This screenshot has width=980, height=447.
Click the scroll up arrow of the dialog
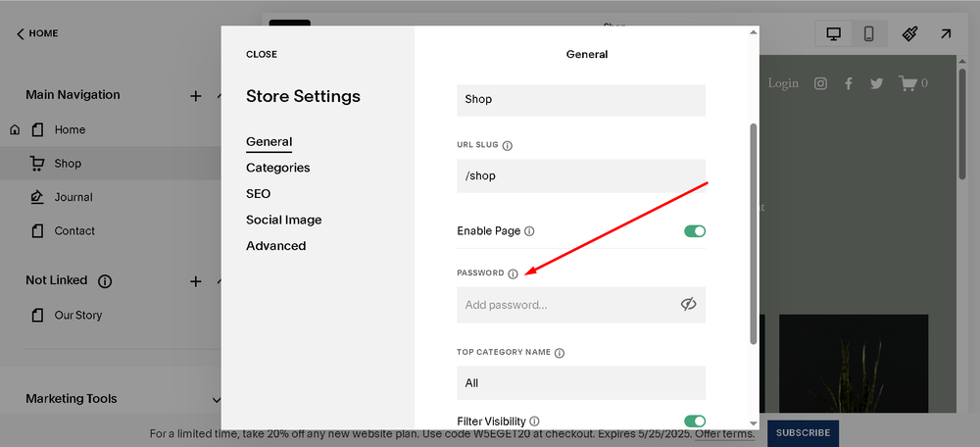[753, 32]
